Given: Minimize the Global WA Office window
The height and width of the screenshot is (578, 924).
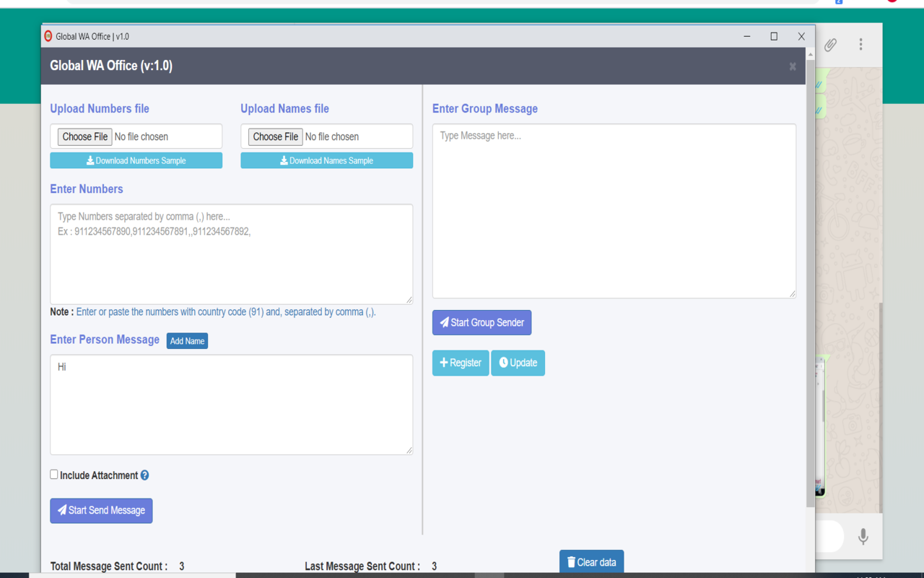Looking at the screenshot, I should (x=747, y=36).
